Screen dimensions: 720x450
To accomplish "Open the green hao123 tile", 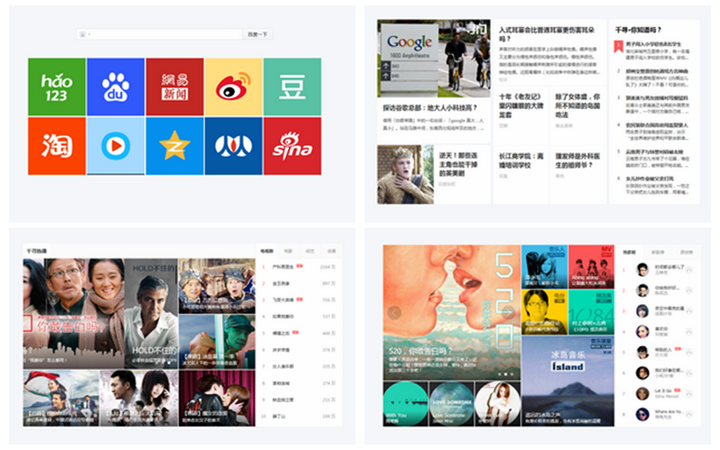I will click(x=57, y=87).
